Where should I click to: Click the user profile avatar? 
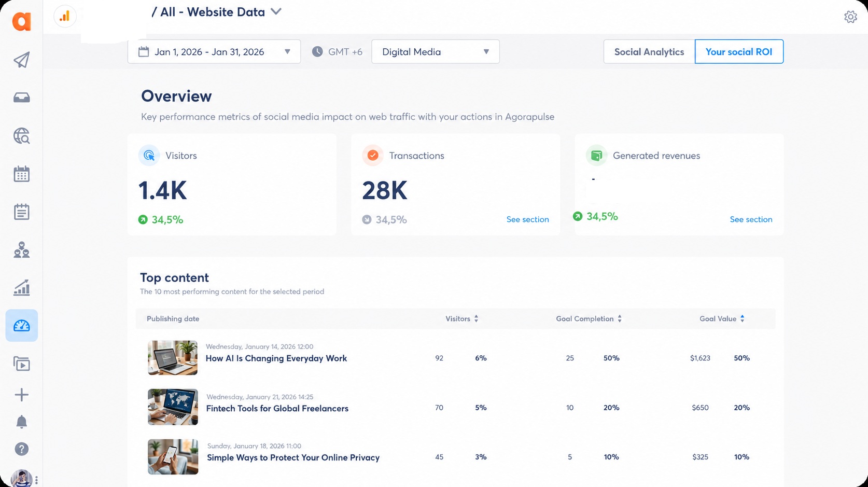(x=21, y=479)
